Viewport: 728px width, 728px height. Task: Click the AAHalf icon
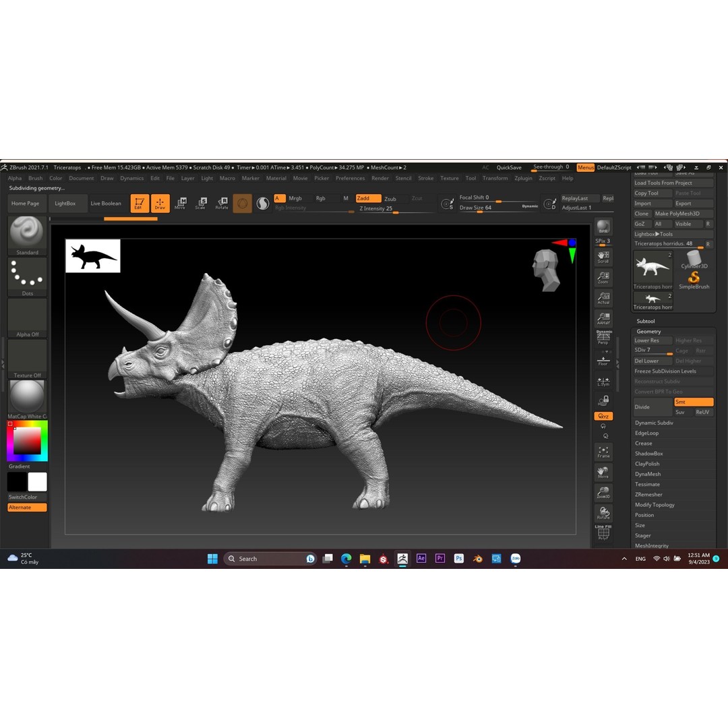(603, 318)
